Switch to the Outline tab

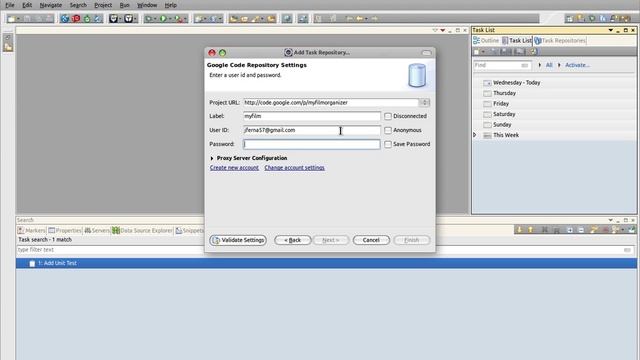coord(486,40)
